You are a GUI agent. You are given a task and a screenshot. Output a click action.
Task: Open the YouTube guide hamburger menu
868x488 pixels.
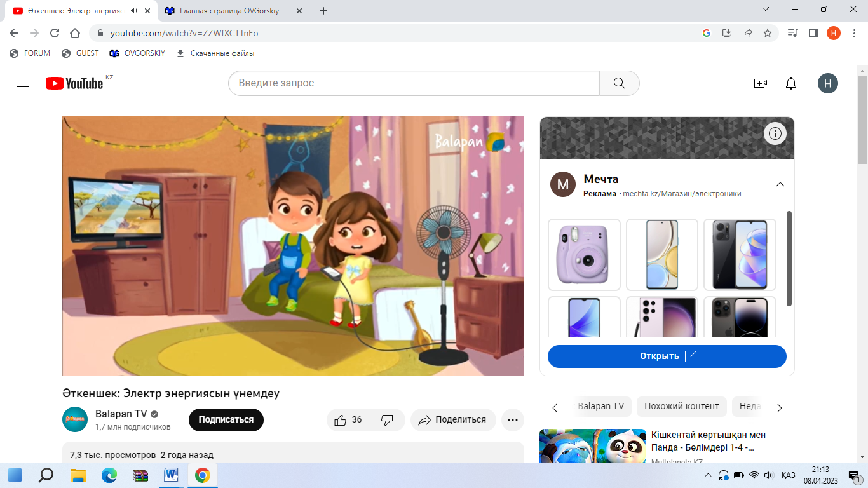[x=23, y=83]
